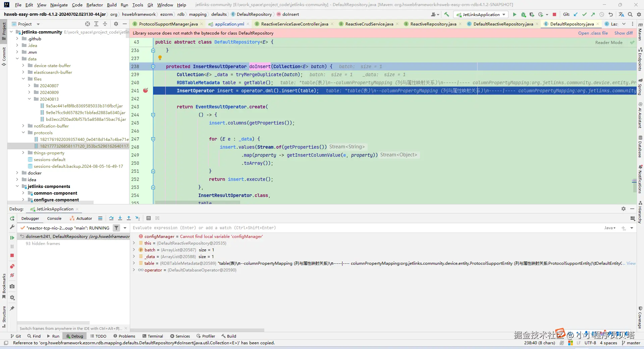
Task: Roll back changes with the undo arrow
Action: (611, 14)
